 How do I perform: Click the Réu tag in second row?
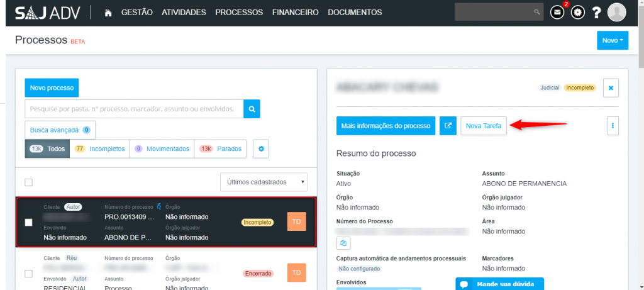72,258
